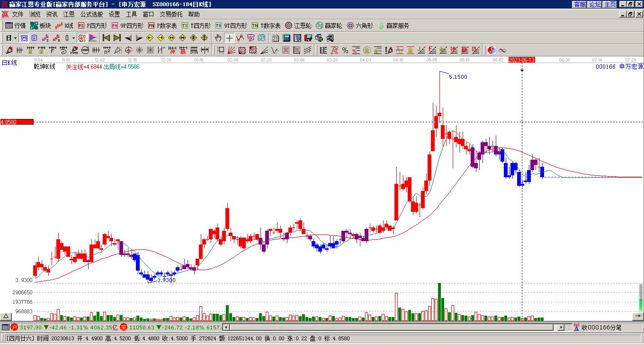Open the 六角形 hexagon tool
Viewport: 644px width, 345px height.
(360, 26)
